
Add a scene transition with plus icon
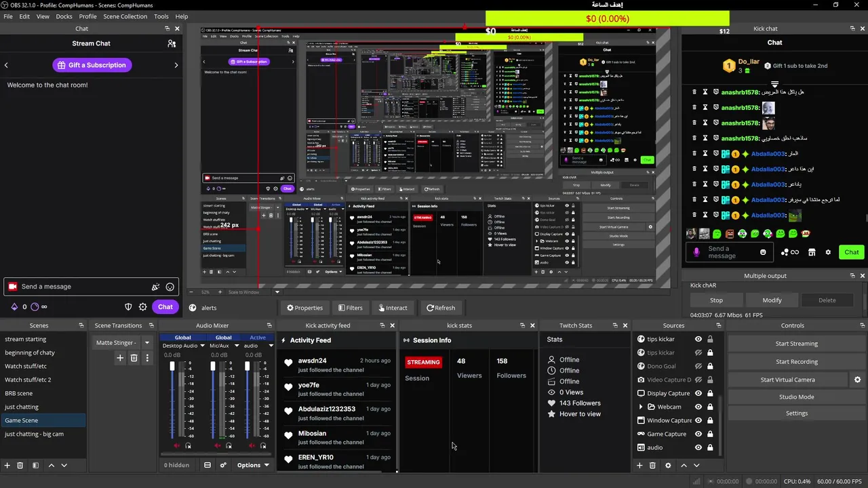click(x=120, y=358)
